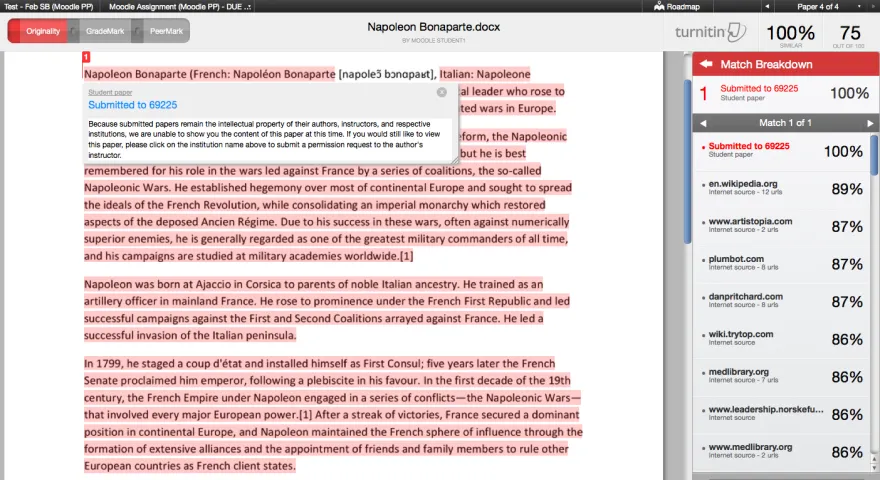Toggle the PeerMark layer button
This screenshot has height=480, width=880.
pos(166,31)
